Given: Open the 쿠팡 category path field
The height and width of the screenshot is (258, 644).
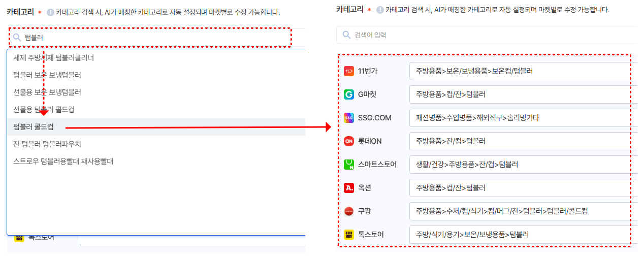Looking at the screenshot, I should 523,211.
